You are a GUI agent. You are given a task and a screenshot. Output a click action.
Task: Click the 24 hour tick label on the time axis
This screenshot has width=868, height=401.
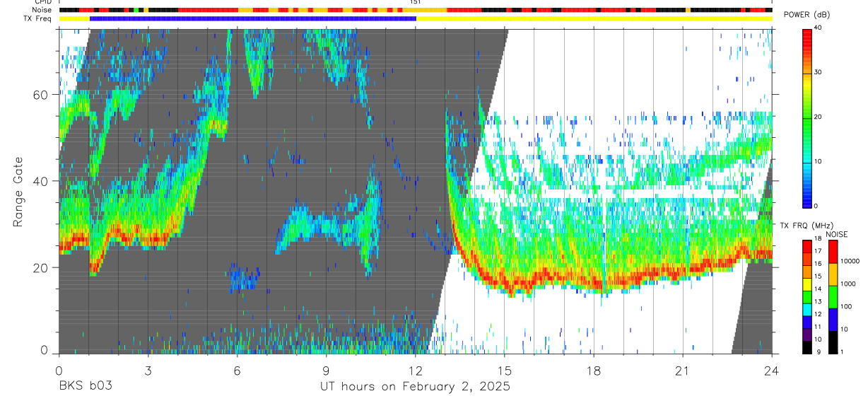[772, 371]
